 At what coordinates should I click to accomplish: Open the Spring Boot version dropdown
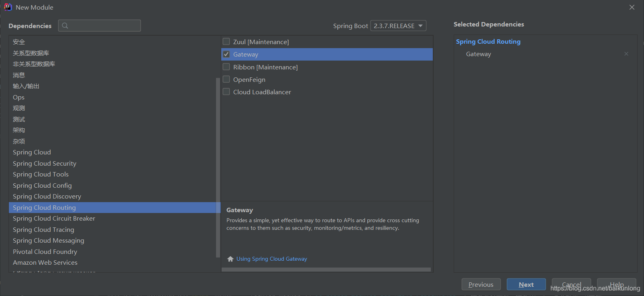pyautogui.click(x=398, y=26)
